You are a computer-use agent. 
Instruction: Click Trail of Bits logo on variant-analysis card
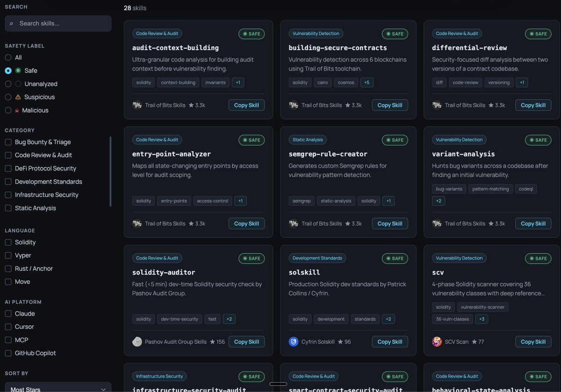[437, 223]
